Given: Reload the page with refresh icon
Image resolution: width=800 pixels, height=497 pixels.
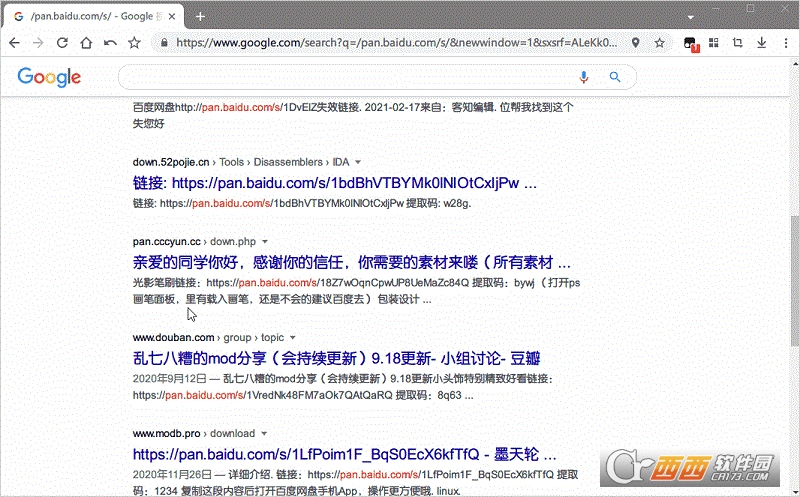Looking at the screenshot, I should click(62, 43).
